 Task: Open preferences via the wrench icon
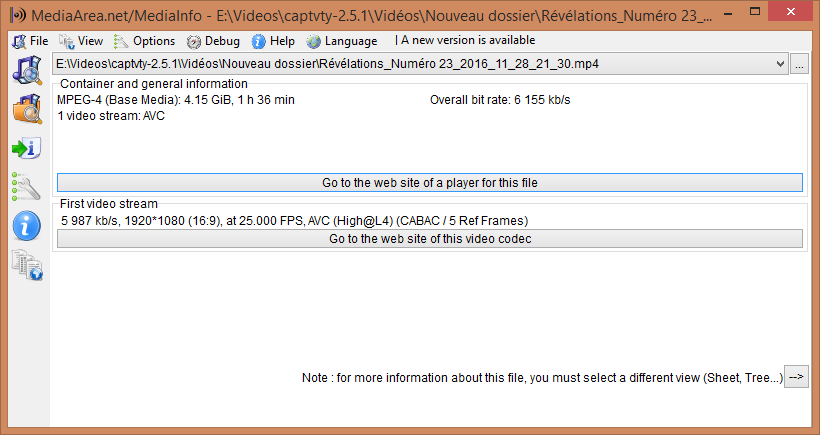coord(26,186)
